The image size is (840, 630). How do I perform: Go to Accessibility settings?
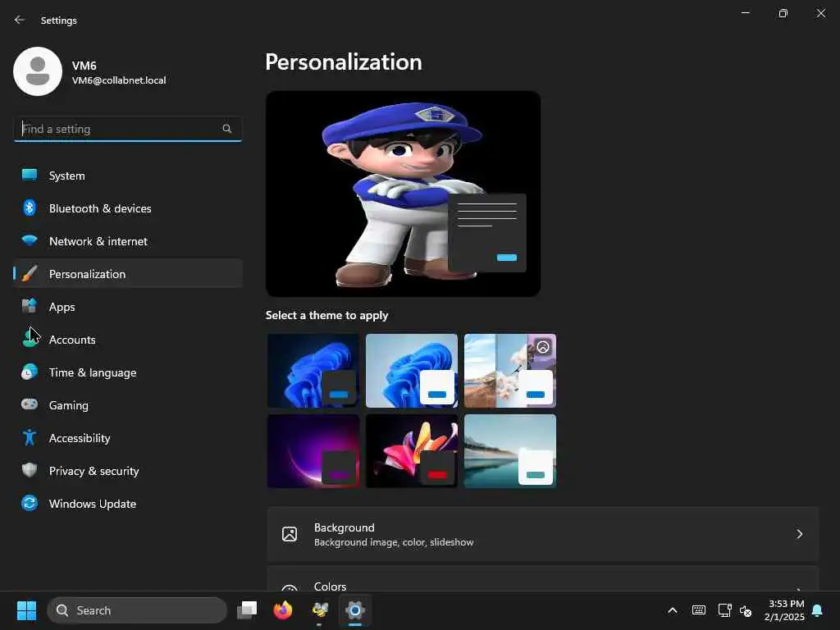(x=128, y=438)
